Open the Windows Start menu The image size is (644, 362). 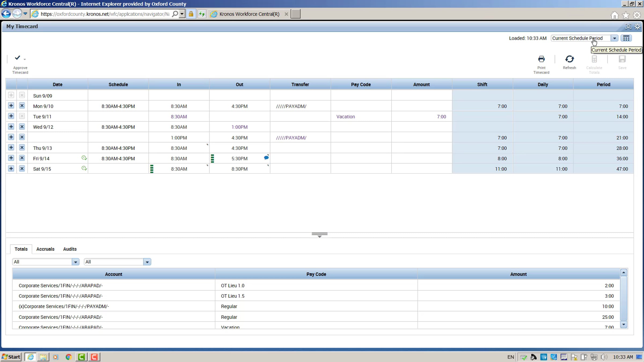tap(11, 357)
